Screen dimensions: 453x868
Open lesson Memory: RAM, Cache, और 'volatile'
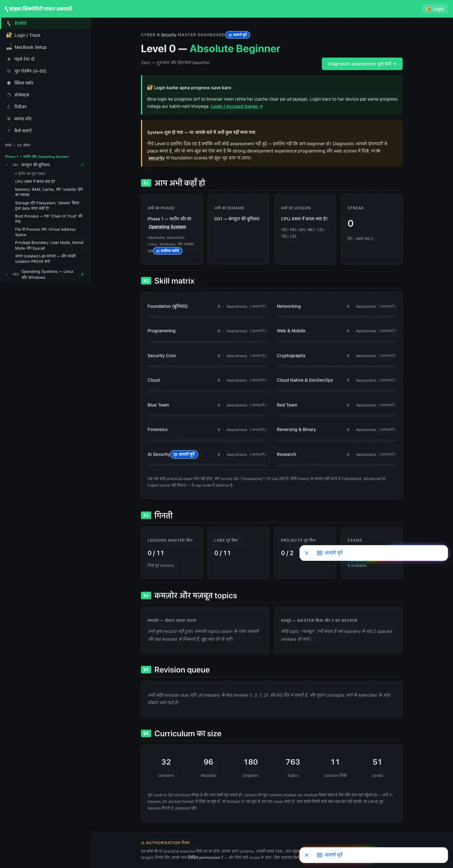coord(49,192)
